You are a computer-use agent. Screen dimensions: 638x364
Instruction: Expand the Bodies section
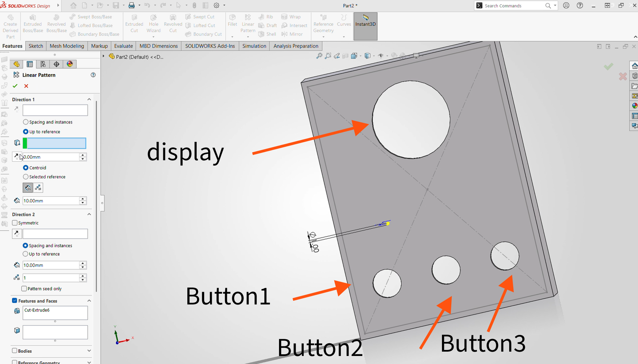[89, 351]
